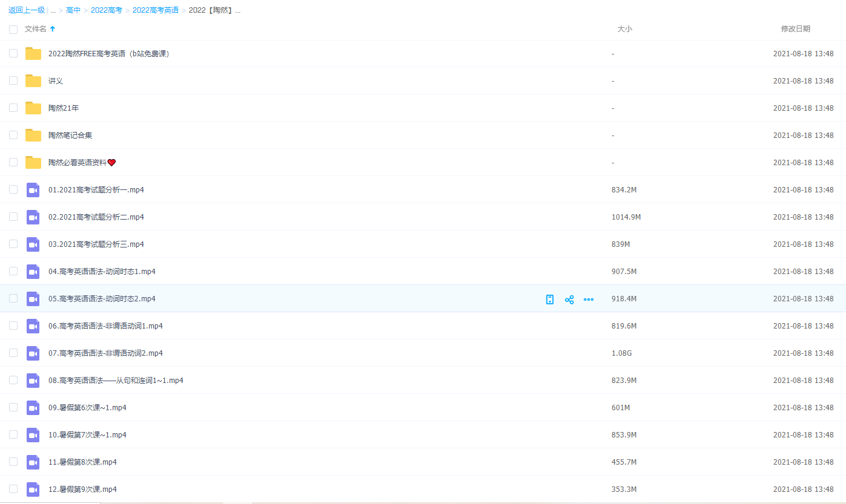Open the folder icon for 讲义

pos(33,81)
